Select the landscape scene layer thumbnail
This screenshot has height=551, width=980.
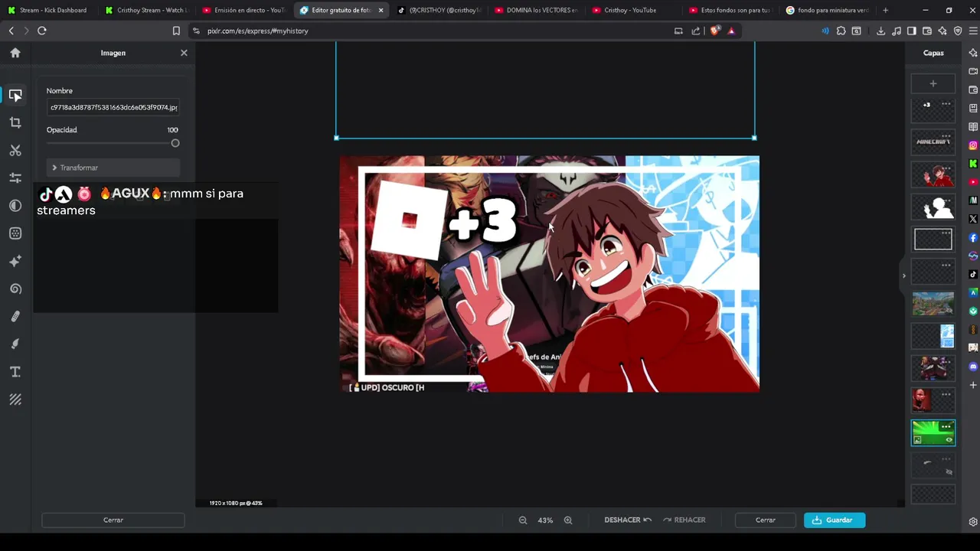click(x=933, y=304)
